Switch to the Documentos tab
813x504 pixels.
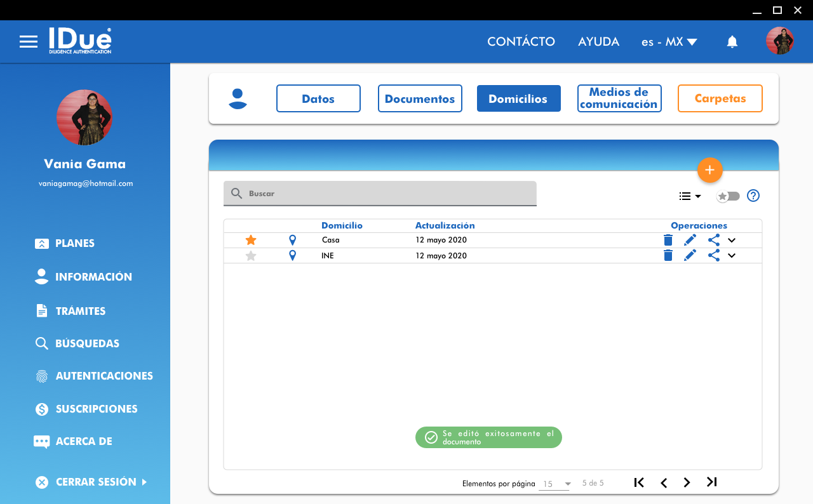pos(420,98)
